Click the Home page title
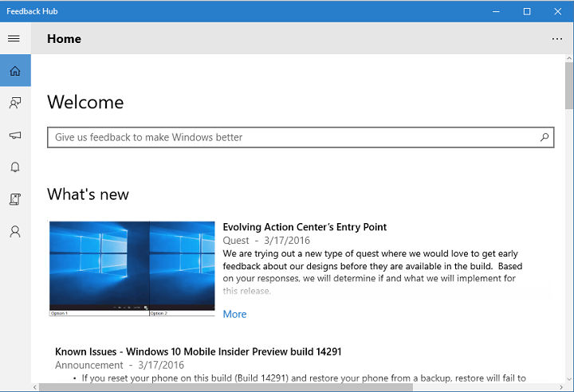 point(64,39)
